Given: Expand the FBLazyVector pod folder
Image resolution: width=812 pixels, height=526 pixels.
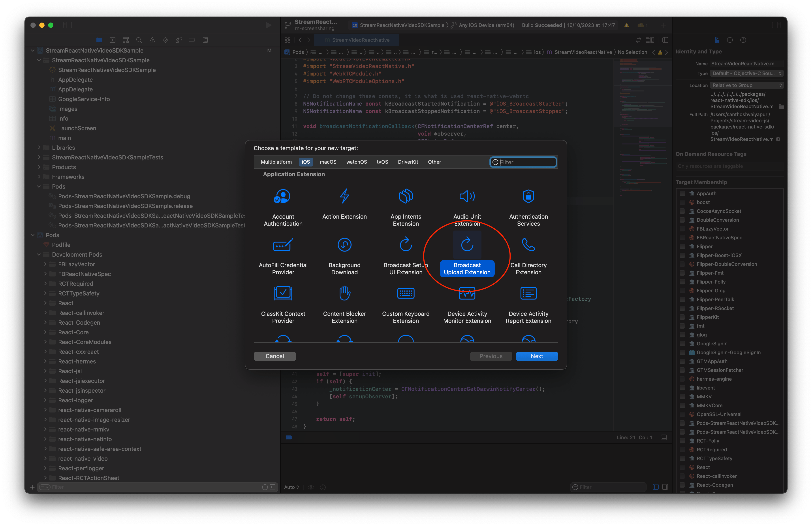Looking at the screenshot, I should pos(45,265).
